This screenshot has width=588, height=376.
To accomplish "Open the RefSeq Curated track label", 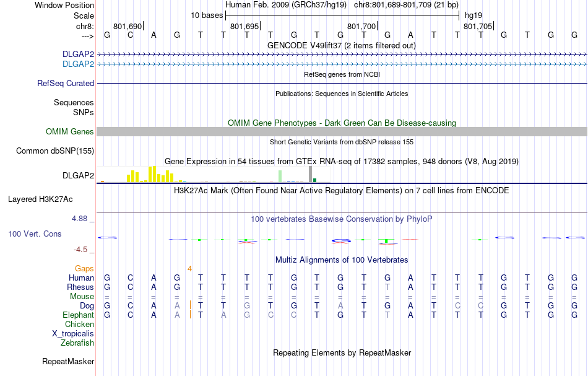I will coord(66,83).
